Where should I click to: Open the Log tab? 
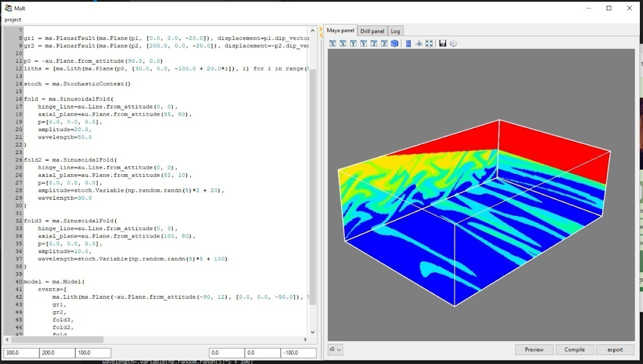(395, 31)
